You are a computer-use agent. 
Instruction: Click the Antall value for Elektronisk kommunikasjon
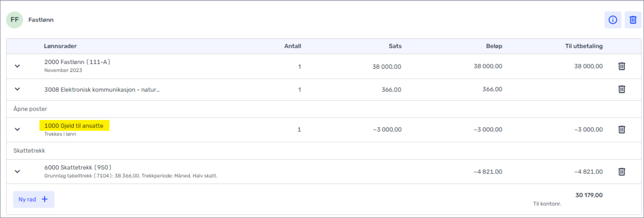tap(299, 90)
